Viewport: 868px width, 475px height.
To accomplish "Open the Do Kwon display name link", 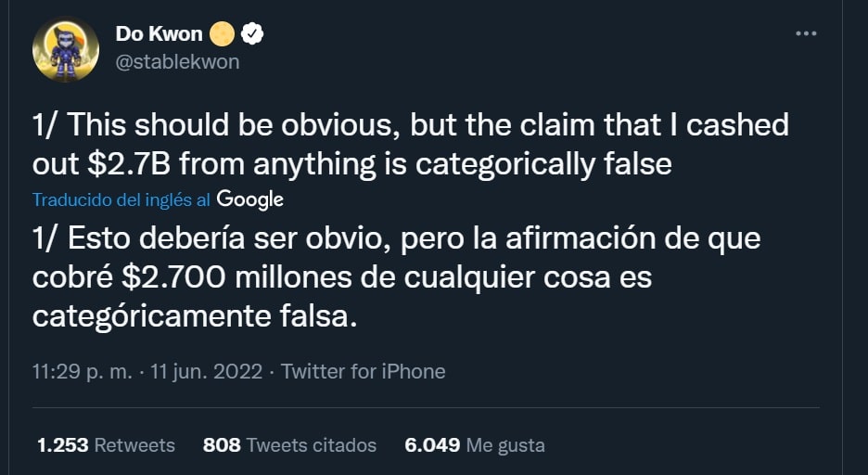I will point(158,34).
